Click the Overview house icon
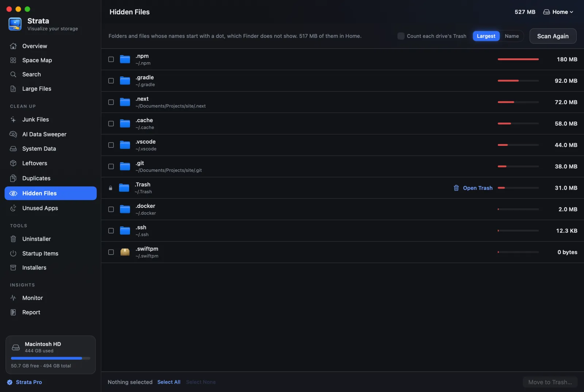 (13, 46)
